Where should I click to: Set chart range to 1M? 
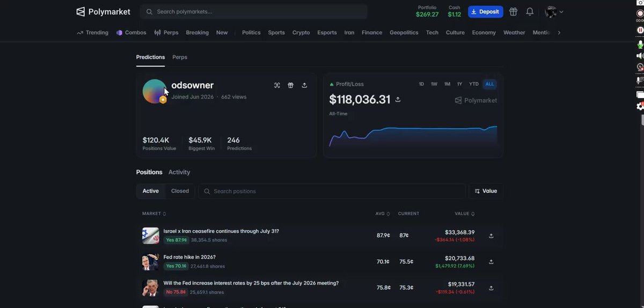[447, 84]
